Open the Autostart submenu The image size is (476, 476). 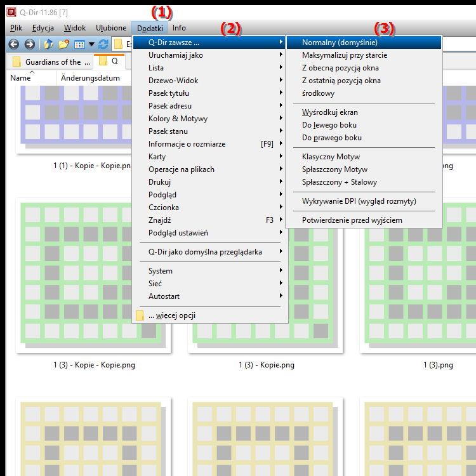(x=209, y=296)
